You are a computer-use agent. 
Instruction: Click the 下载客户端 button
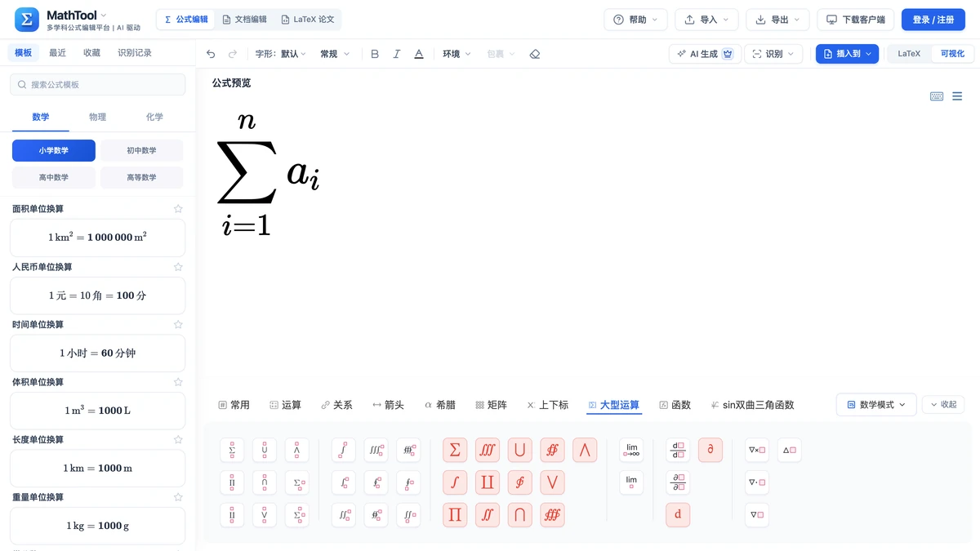[x=856, y=20]
